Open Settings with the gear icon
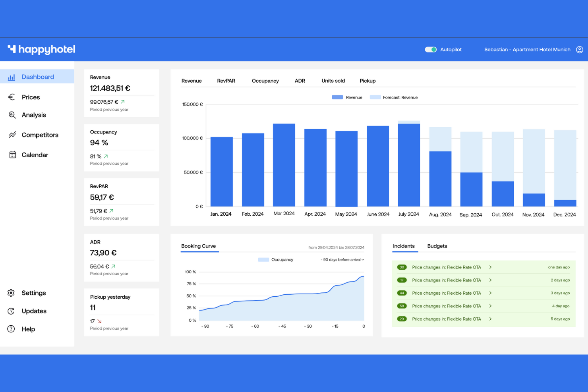This screenshot has height=392, width=588. tap(11, 293)
